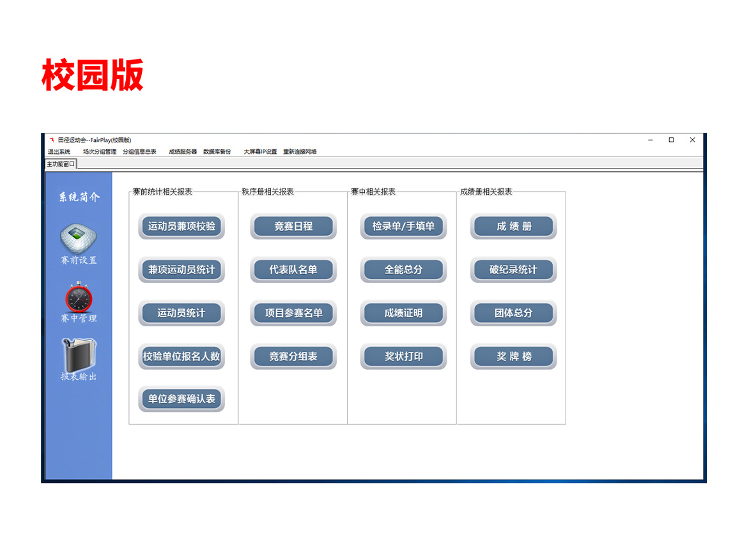Image resolution: width=749 pixels, height=560 pixels.
Task: Open the 成绩册 report button
Action: [513, 226]
